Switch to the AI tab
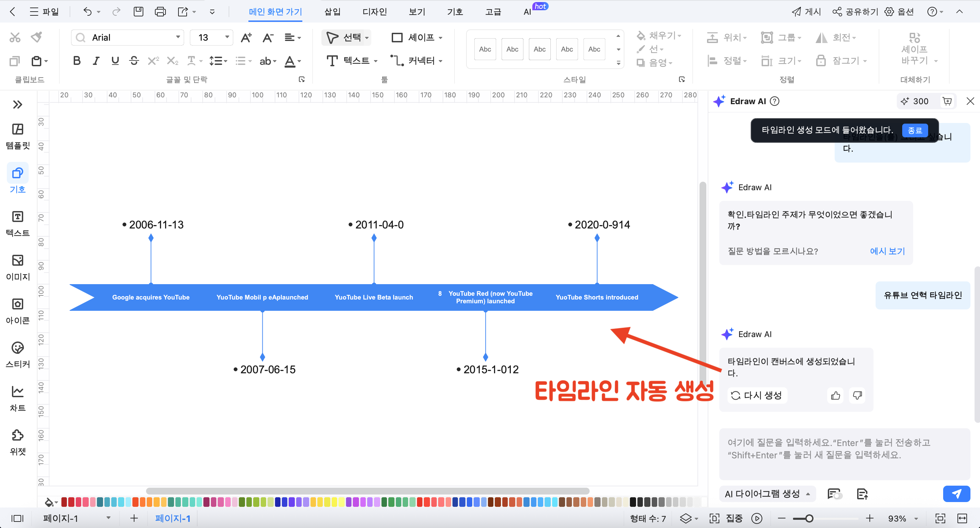 click(527, 12)
